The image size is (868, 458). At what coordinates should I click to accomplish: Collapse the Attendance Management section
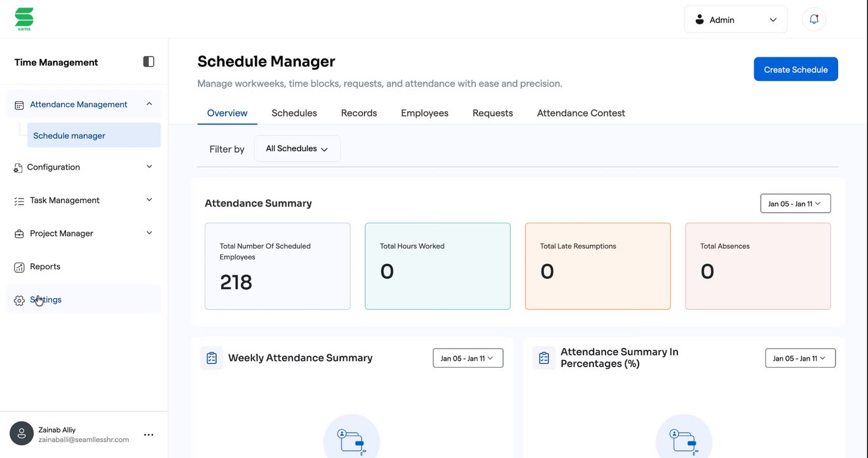149,104
